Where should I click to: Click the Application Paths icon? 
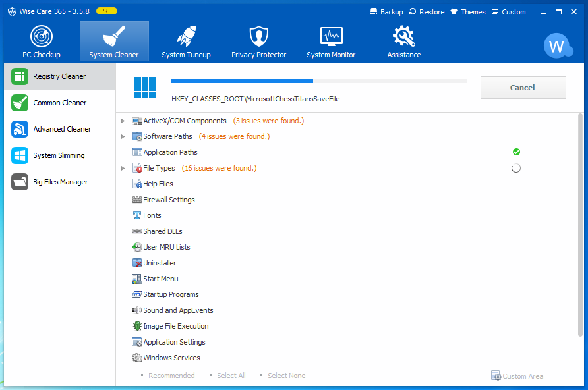137,152
